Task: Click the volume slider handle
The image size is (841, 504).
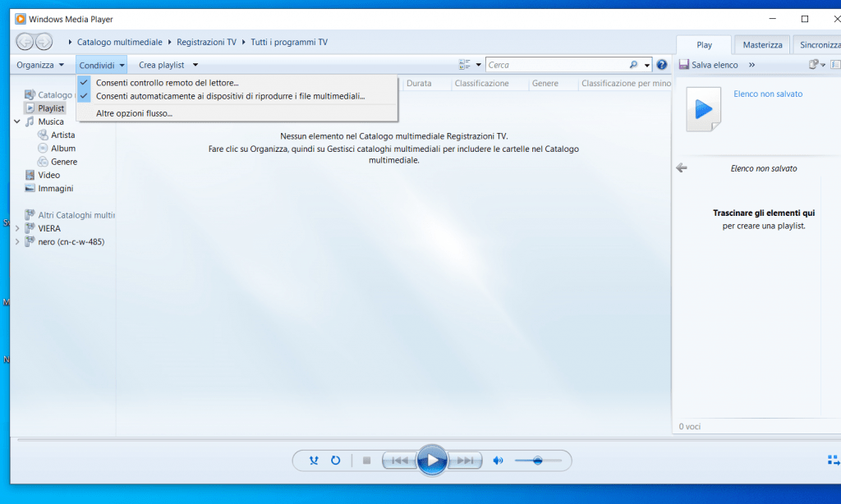Action: pyautogui.click(x=537, y=460)
